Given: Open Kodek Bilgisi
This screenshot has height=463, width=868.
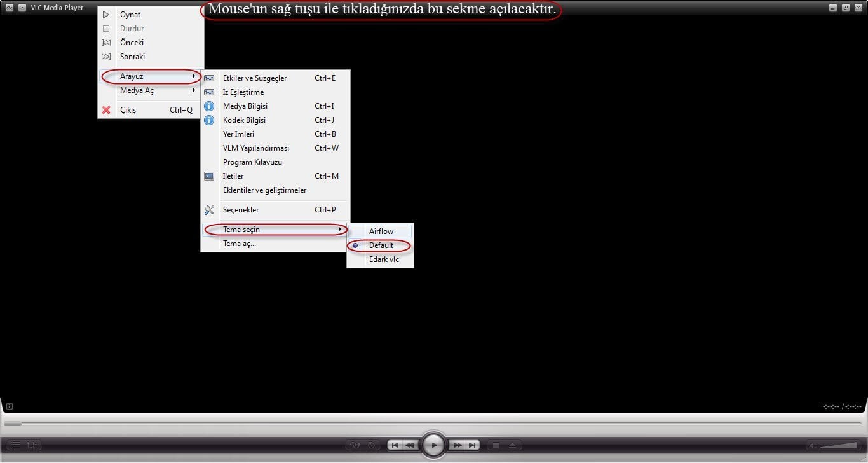Looking at the screenshot, I should click(x=275, y=120).
